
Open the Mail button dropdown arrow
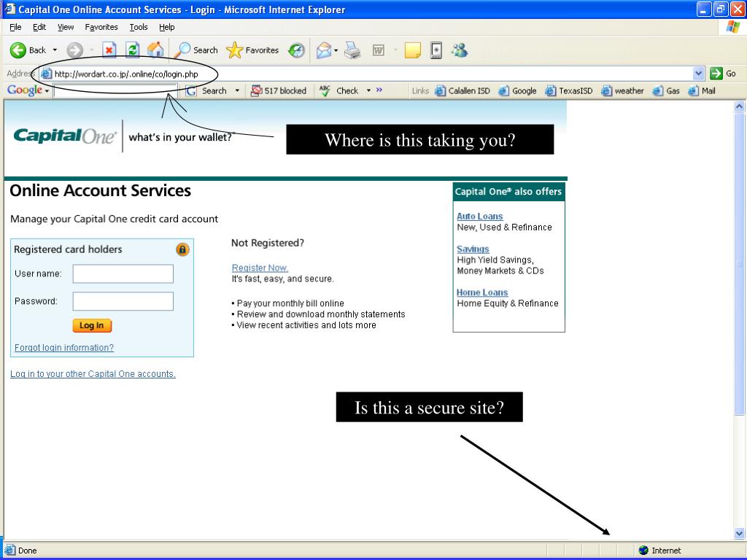(x=336, y=50)
